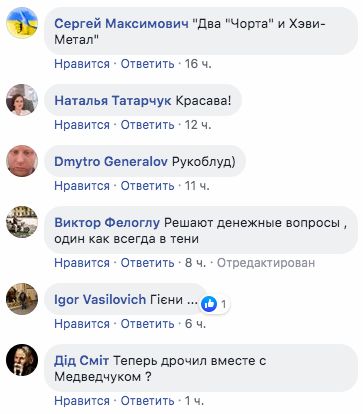This screenshot has width=363, height=414.
Task: View edit history via Отредактирован link
Action: pyautogui.click(x=266, y=263)
